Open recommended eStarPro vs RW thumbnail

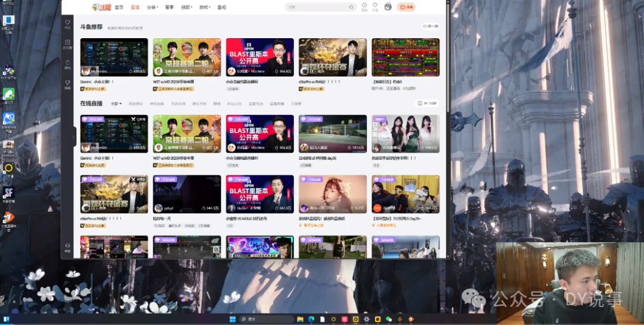333,57
